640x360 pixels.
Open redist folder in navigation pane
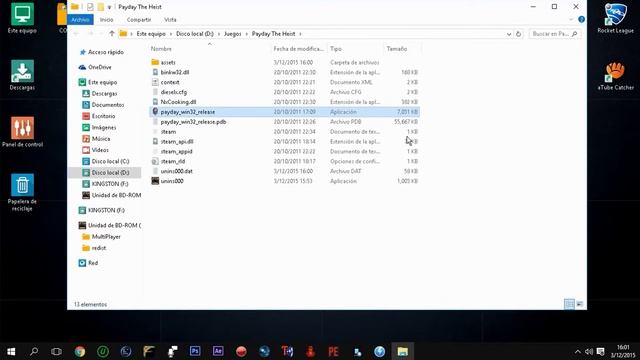[99, 248]
